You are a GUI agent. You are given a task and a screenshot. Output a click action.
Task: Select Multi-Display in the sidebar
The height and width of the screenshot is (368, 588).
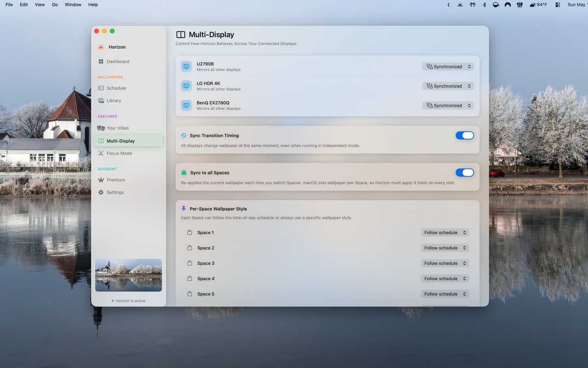pyautogui.click(x=128, y=141)
